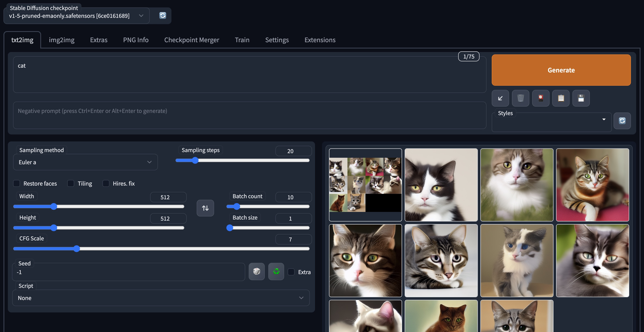Click the floppy disk save style icon
This screenshot has height=332, width=644.
[581, 98]
